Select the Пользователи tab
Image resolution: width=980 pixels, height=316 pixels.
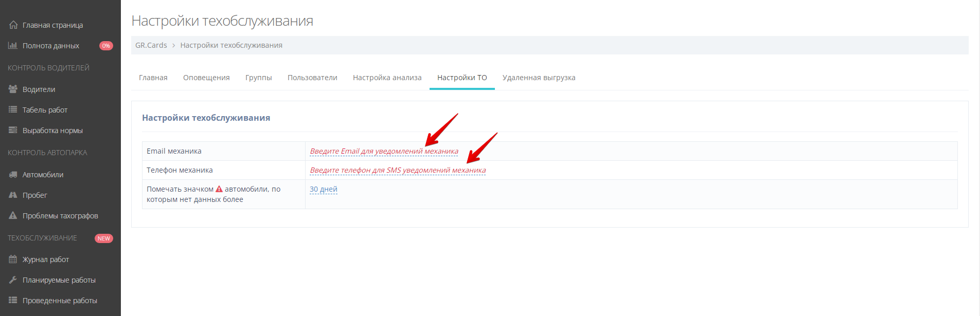click(312, 78)
